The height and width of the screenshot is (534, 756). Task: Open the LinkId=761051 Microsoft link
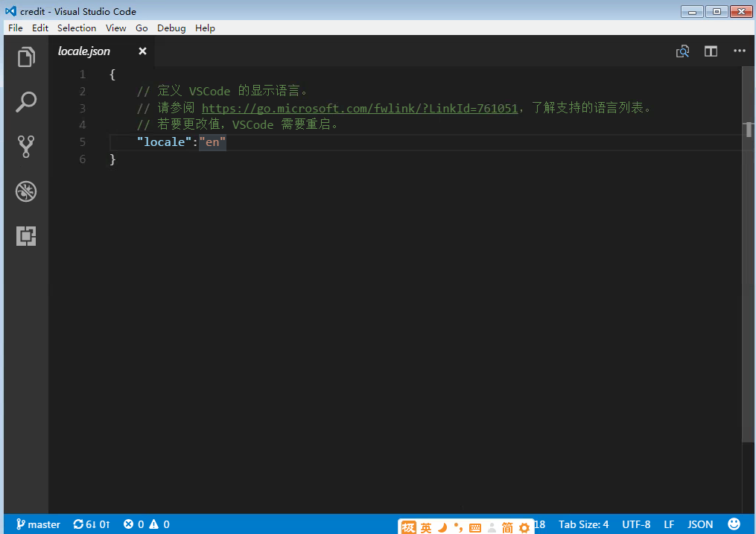pyautogui.click(x=358, y=107)
